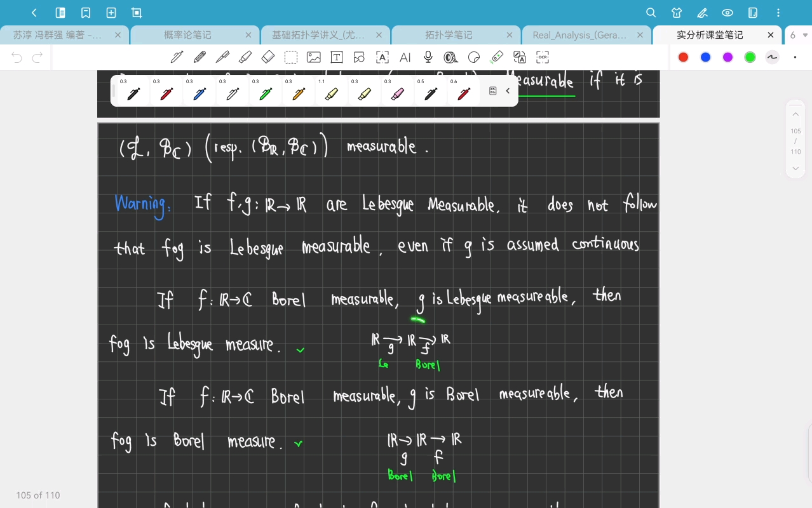Toggle the split view panel icon
Image resolution: width=812 pixels, height=508 pixels.
753,13
